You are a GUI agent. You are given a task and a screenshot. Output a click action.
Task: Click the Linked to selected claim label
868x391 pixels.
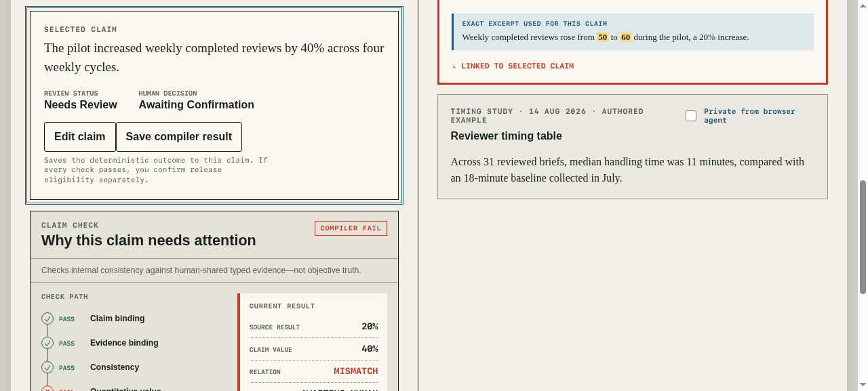517,66
